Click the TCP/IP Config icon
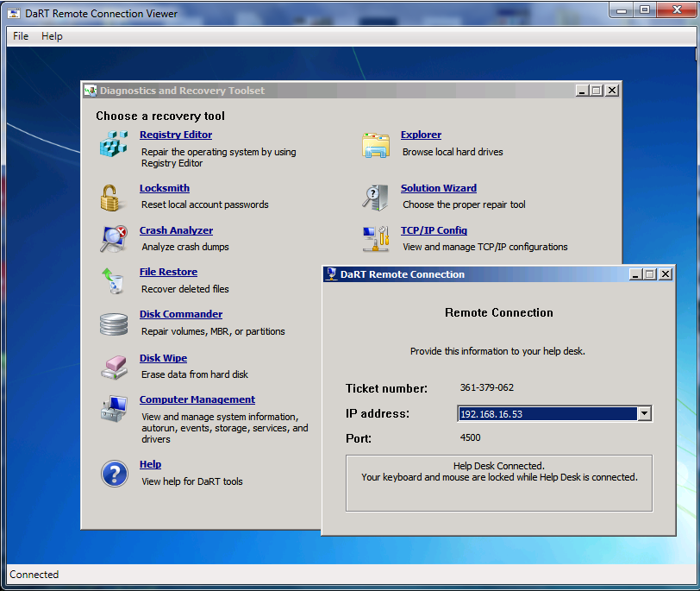 pos(376,239)
